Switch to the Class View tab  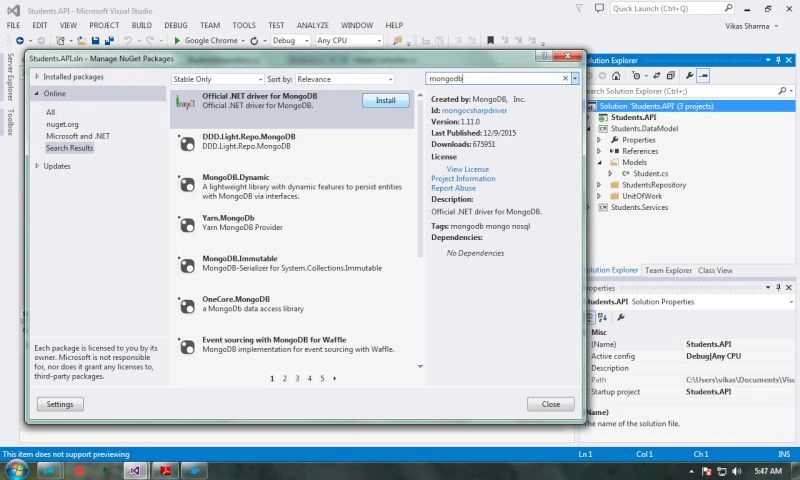pos(715,270)
